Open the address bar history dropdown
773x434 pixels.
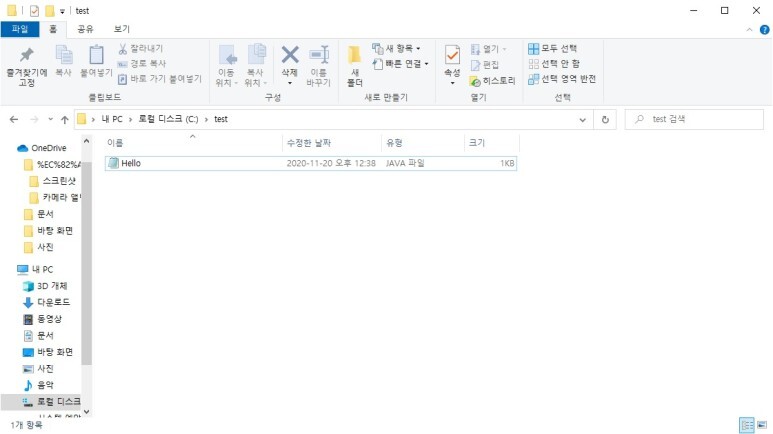pos(582,120)
